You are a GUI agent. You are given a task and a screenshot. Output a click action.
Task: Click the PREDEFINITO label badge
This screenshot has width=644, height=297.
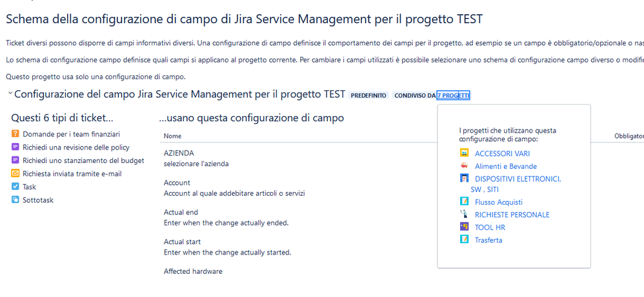[x=369, y=95]
